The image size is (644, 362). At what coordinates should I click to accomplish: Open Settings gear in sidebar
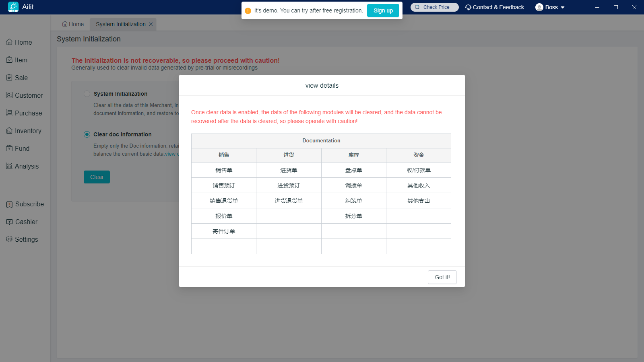[x=9, y=239]
